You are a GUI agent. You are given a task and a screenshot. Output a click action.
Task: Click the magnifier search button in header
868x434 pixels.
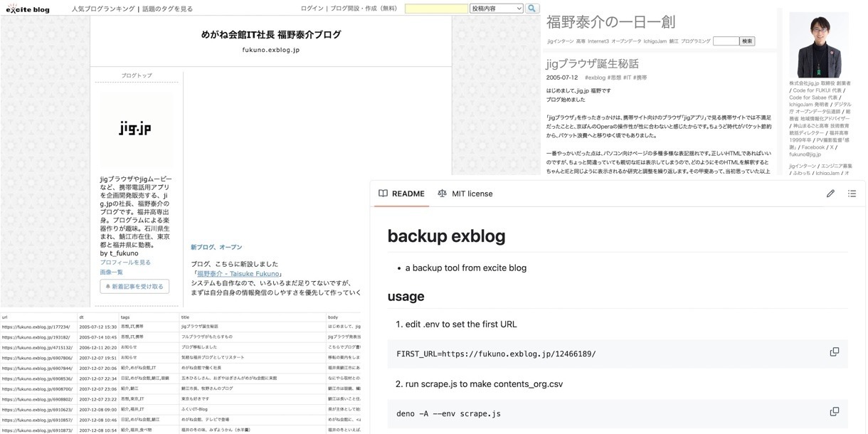(x=532, y=9)
